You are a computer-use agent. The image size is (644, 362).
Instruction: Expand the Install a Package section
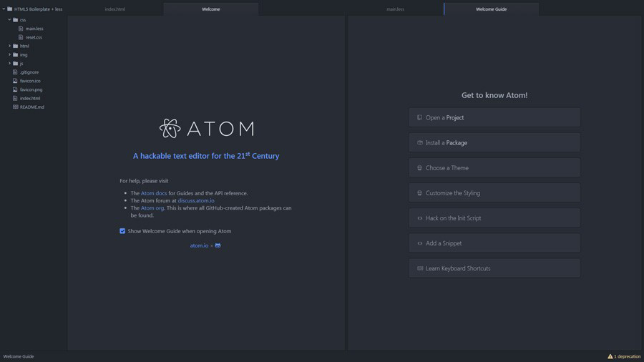click(494, 142)
